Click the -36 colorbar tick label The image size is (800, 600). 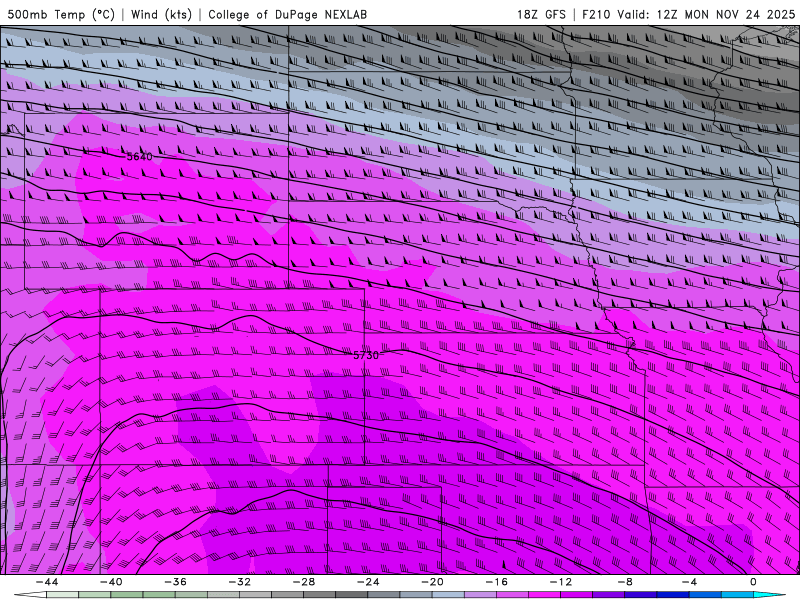[x=176, y=582]
